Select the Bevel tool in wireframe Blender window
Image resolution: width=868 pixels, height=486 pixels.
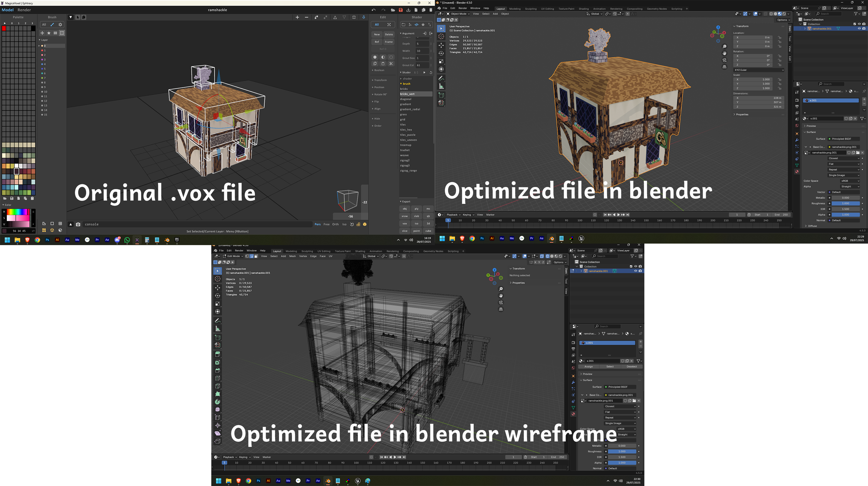pyautogui.click(x=218, y=370)
